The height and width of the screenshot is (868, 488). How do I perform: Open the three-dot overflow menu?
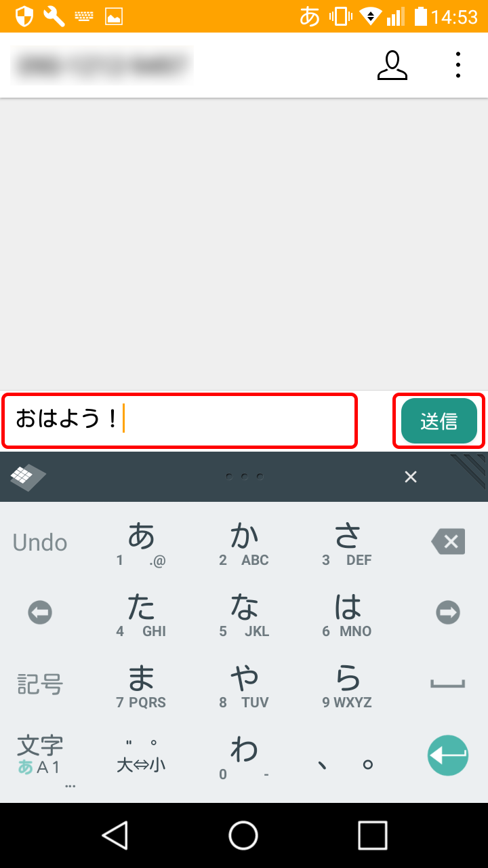click(458, 65)
